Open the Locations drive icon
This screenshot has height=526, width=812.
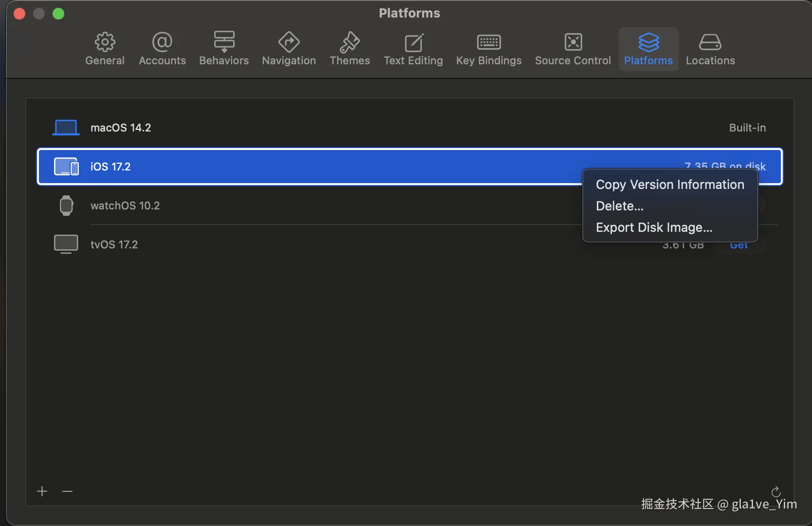[x=710, y=42]
